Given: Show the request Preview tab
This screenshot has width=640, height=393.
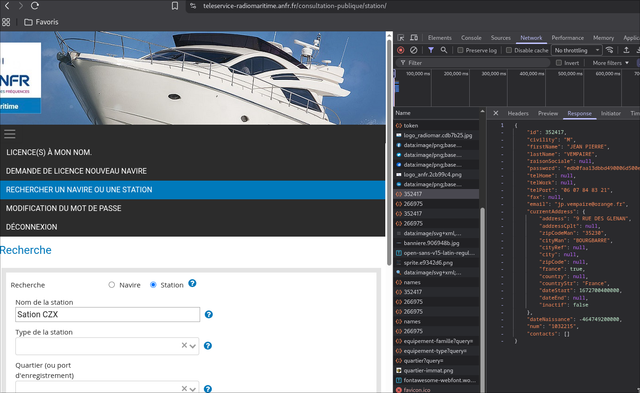Looking at the screenshot, I should [548, 113].
